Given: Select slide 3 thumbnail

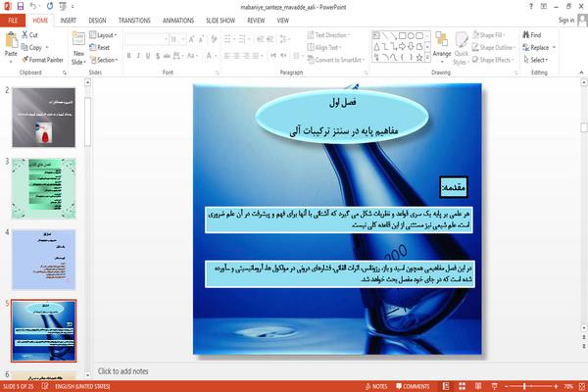Looking at the screenshot, I should pos(43,188).
